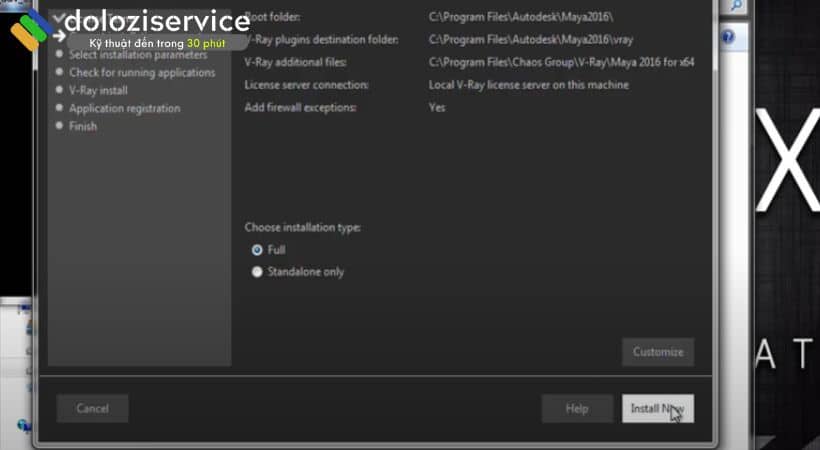820x450 pixels.
Task: Click the bullet beside Check for running applications
Action: point(60,72)
